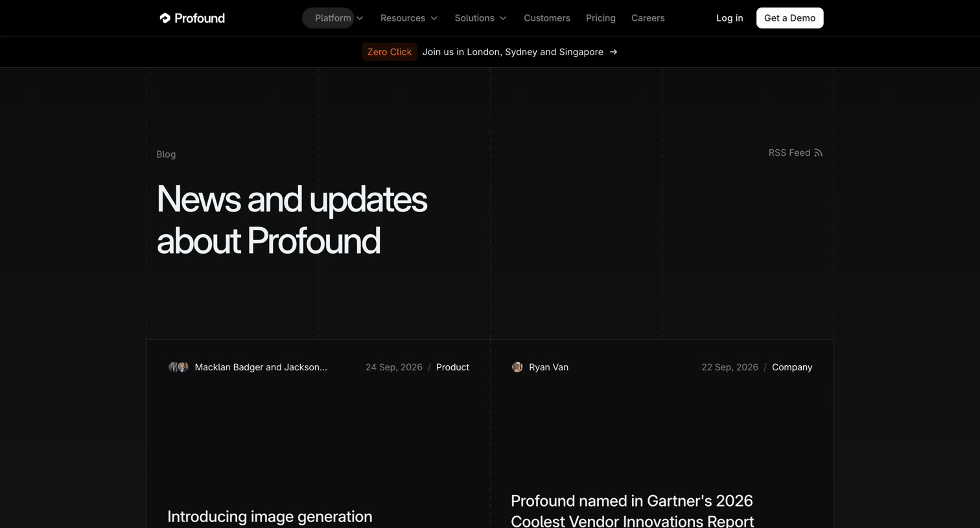Screen dimensions: 980x528
Task: Click the News and updates about Profound heading
Action: tap(292, 219)
